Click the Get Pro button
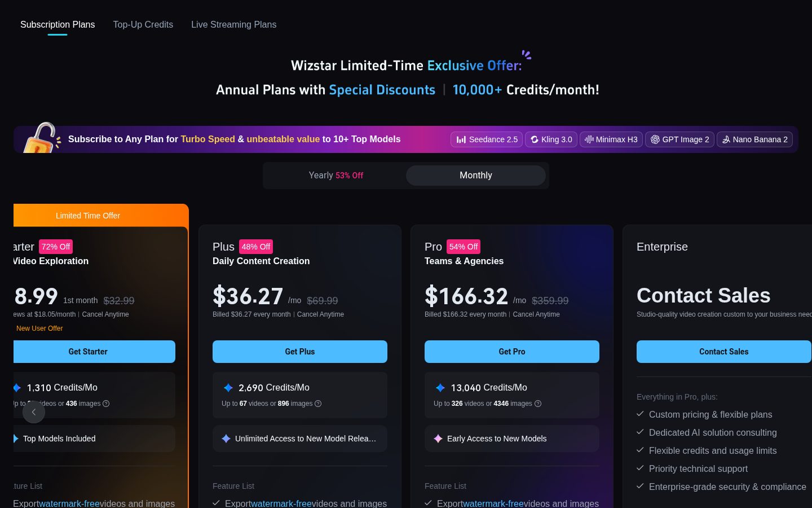The width and height of the screenshot is (812, 508). (x=512, y=352)
